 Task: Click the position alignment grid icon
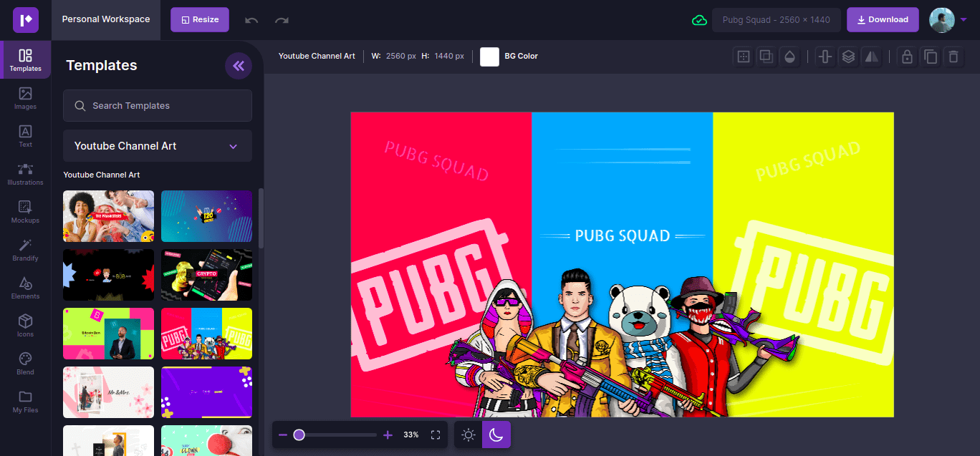coord(744,57)
